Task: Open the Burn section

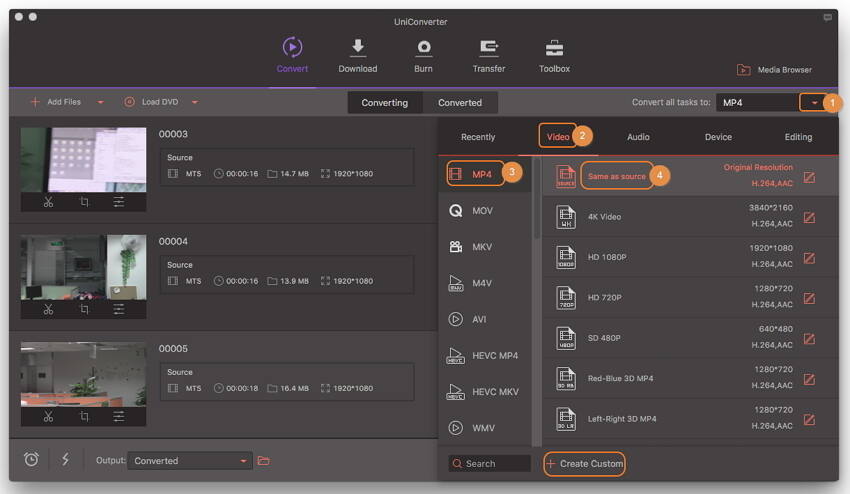Action: [423, 55]
